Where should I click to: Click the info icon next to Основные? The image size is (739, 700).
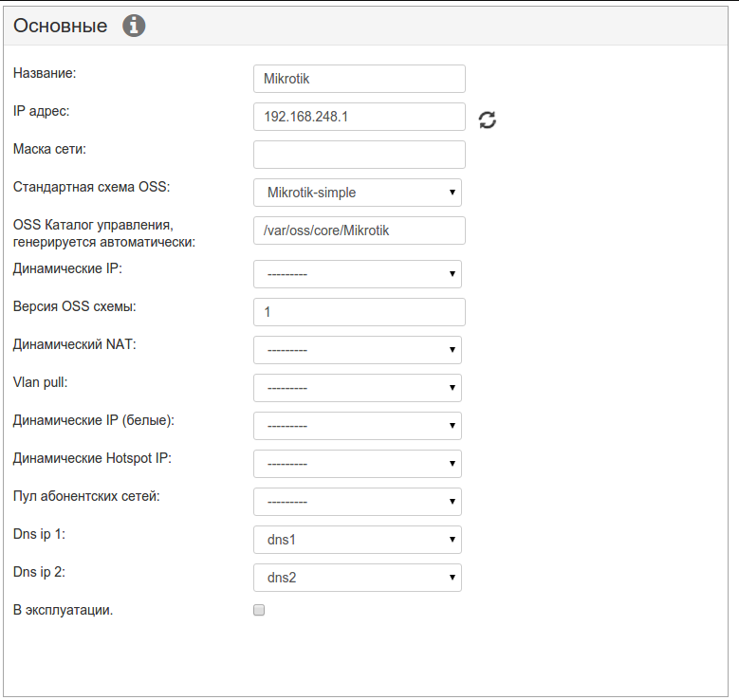(134, 26)
